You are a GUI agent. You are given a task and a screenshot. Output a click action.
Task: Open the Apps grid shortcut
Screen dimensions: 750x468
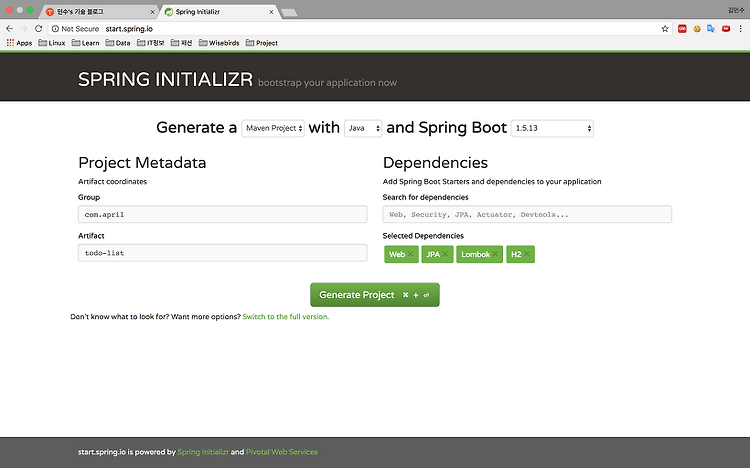point(19,43)
